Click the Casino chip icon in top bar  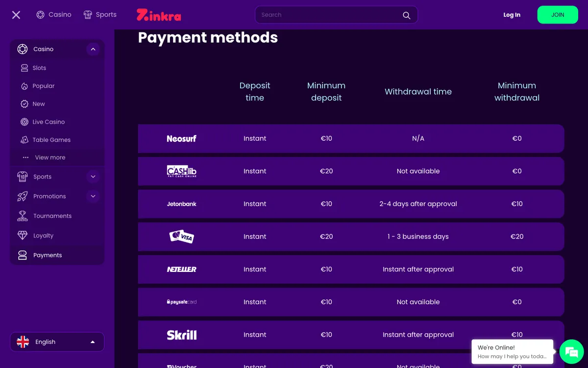40,15
